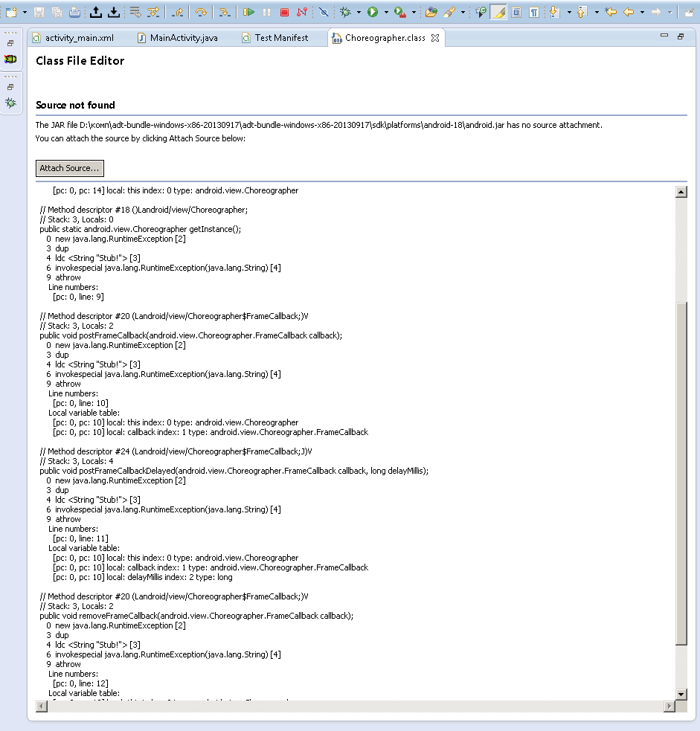Click the Attach Source... button

70,168
